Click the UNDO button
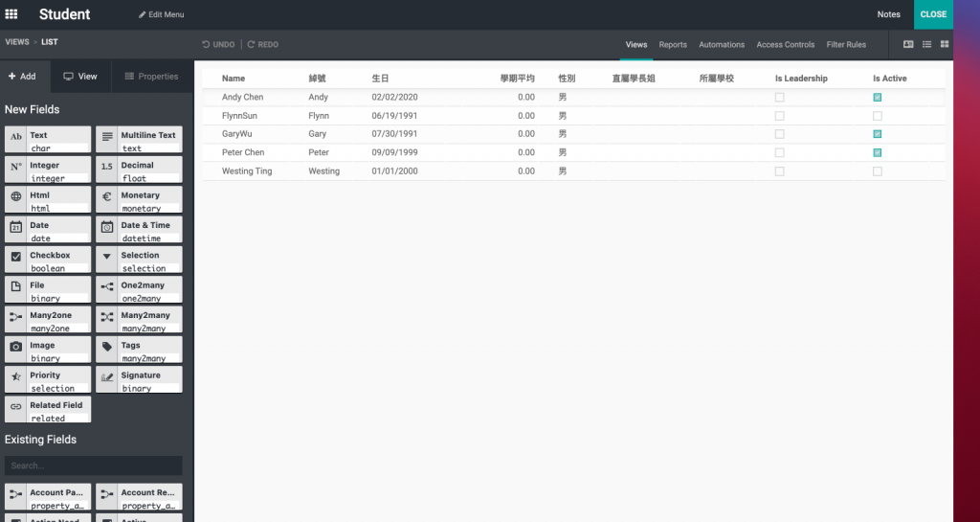Screen dimensions: 980x522 218,44
